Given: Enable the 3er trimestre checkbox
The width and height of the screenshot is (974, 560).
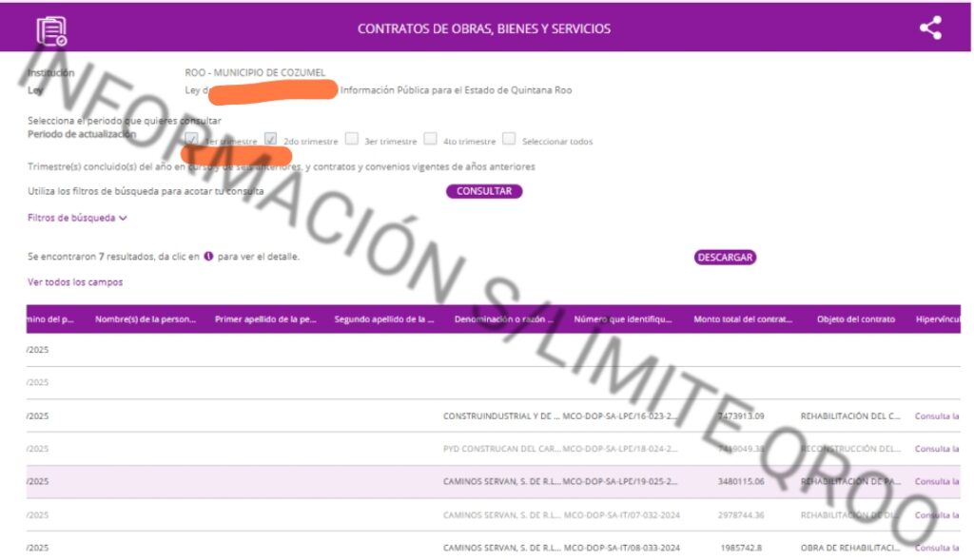Looking at the screenshot, I should point(352,139).
